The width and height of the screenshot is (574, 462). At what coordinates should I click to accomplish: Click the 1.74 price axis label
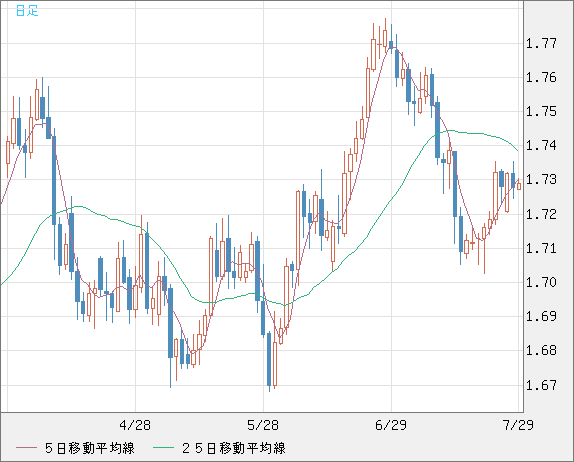[541, 146]
